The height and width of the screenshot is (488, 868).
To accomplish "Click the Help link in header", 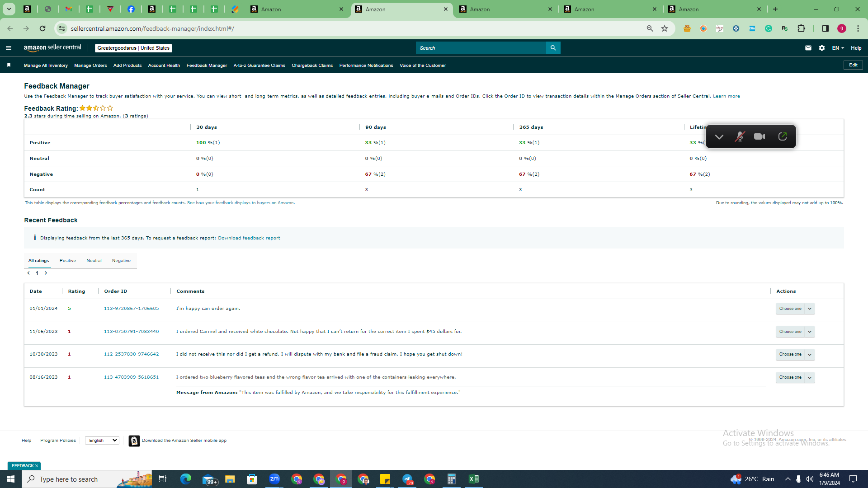I will pos(856,48).
